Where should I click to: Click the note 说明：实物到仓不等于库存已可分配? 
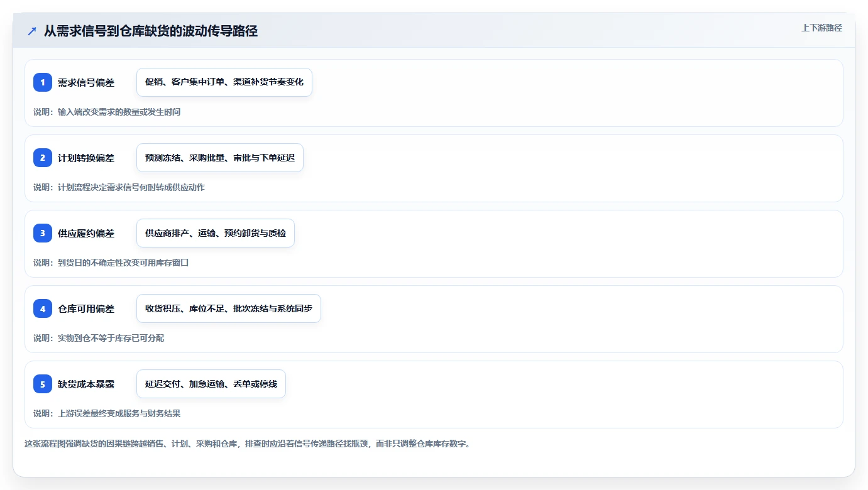click(x=99, y=338)
